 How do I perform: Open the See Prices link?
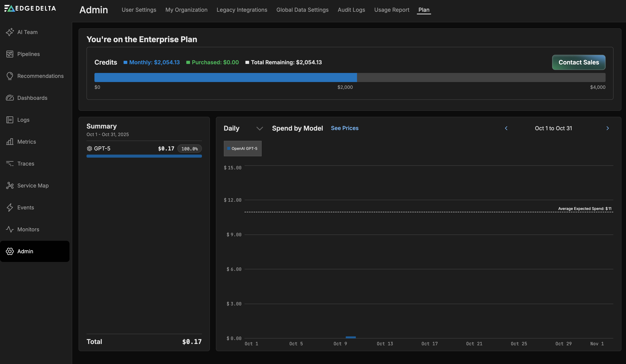[x=345, y=128]
